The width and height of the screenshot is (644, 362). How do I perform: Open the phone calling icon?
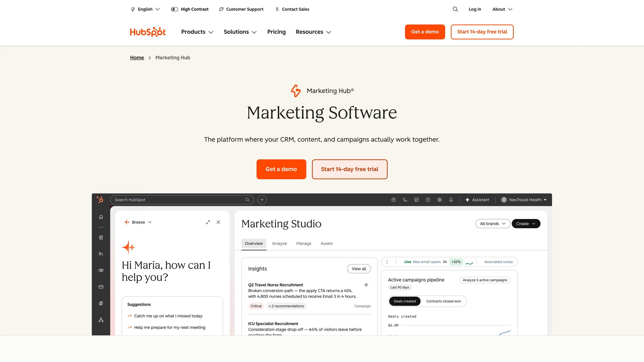(405, 200)
